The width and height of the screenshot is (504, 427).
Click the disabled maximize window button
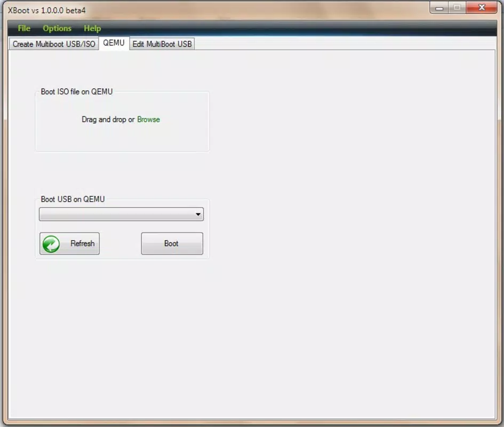(457, 7)
